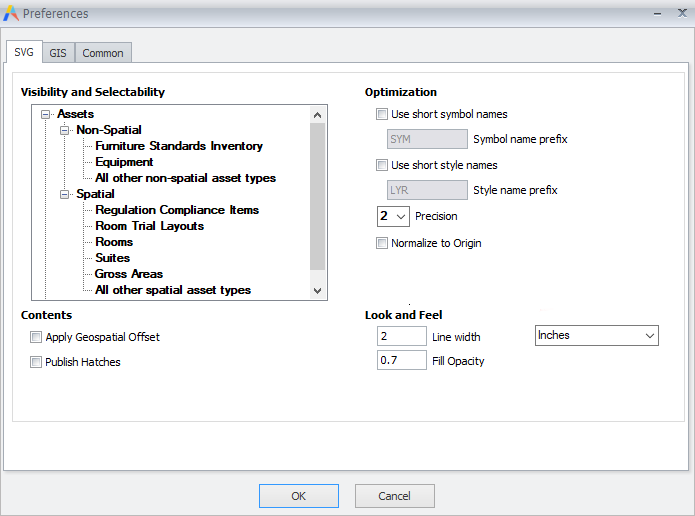Enable Use short symbol names checkbox
This screenshot has height=516, width=695.
pyautogui.click(x=382, y=114)
